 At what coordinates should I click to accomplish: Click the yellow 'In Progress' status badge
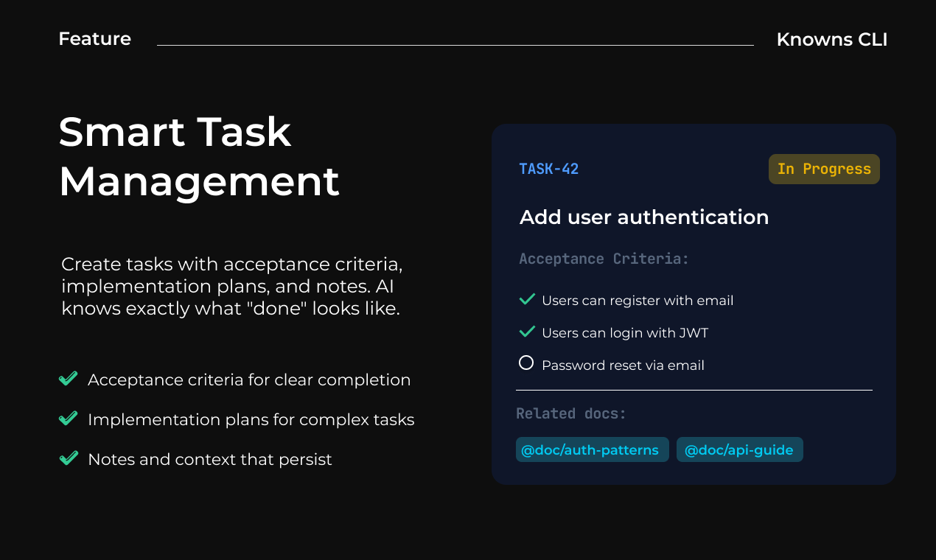824,169
